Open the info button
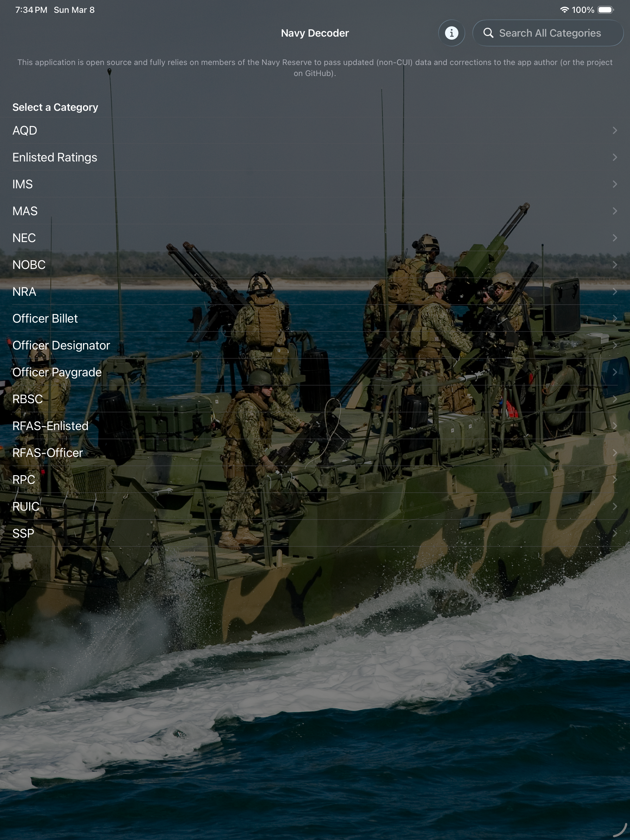This screenshot has width=630, height=840. click(x=451, y=33)
